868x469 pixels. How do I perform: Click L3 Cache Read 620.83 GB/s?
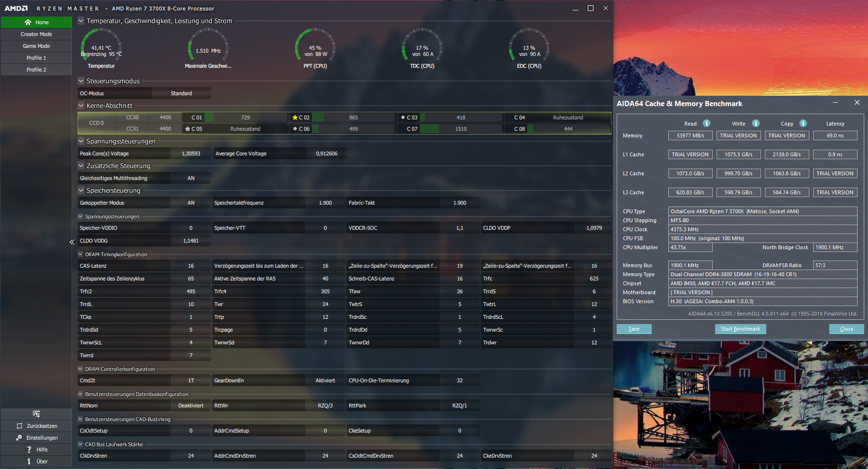[x=691, y=192]
